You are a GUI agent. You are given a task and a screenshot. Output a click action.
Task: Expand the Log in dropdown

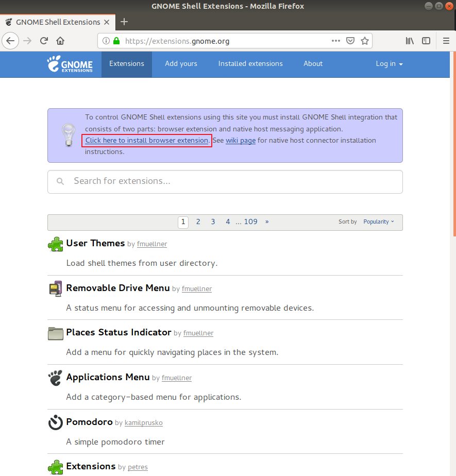(x=389, y=64)
